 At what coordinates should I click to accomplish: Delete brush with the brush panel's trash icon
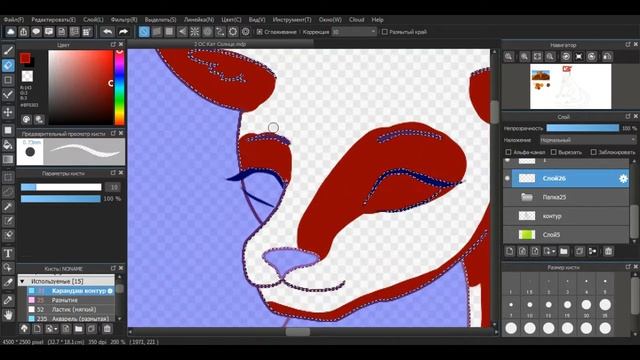[107, 329]
